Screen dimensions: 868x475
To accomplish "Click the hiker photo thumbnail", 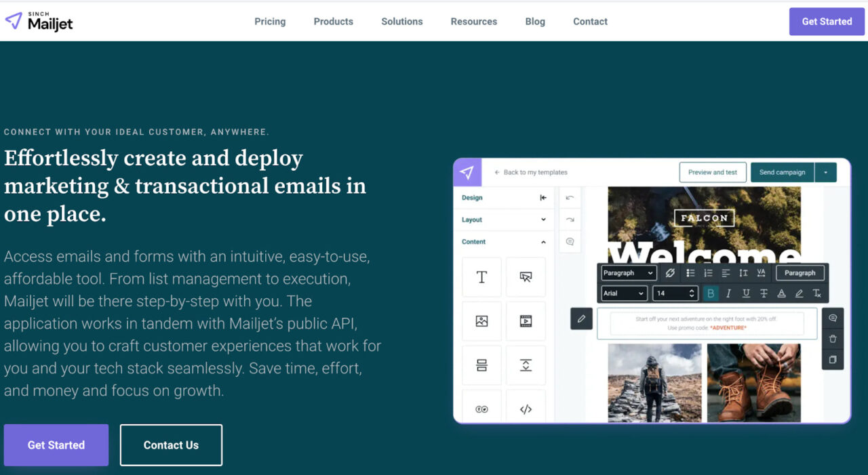I will (654, 383).
